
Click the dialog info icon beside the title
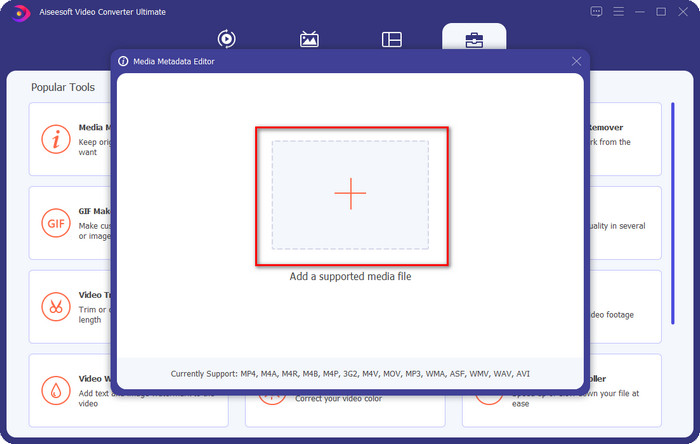124,61
